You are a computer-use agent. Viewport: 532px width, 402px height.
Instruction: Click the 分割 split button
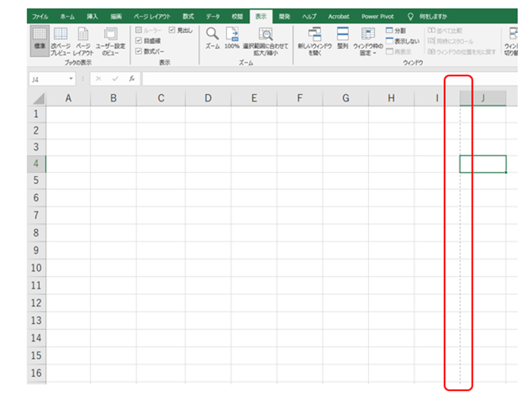pos(395,30)
